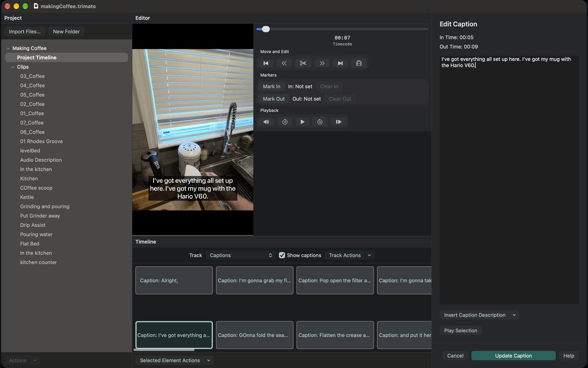Click the Mark In button

272,87
